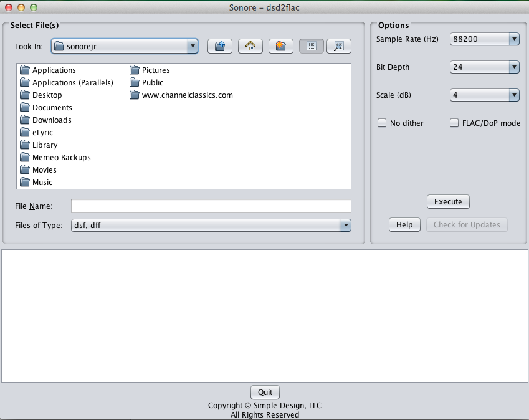Select the Downloads folder

point(51,120)
